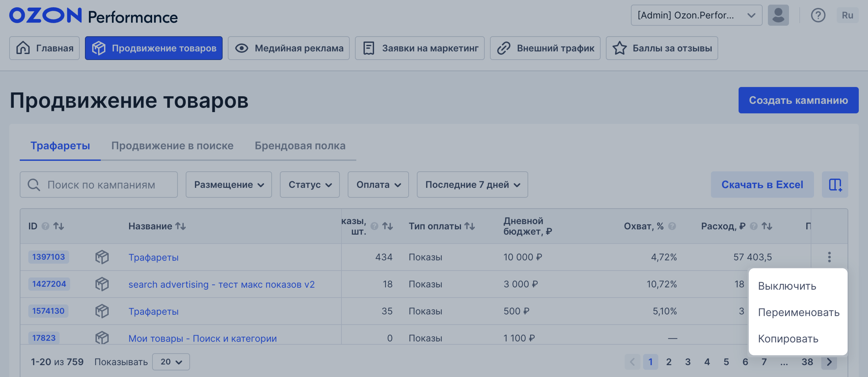Choose Переименовать from the context menu

click(799, 312)
